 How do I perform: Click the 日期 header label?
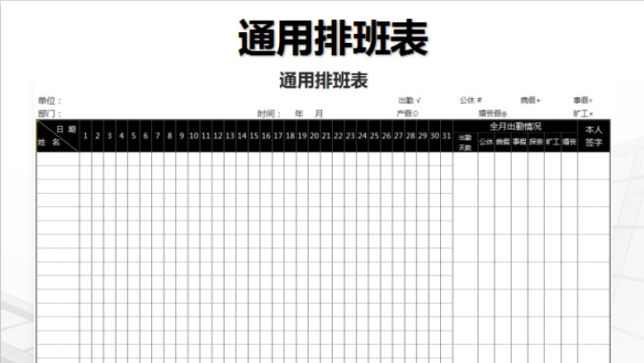tap(66, 130)
